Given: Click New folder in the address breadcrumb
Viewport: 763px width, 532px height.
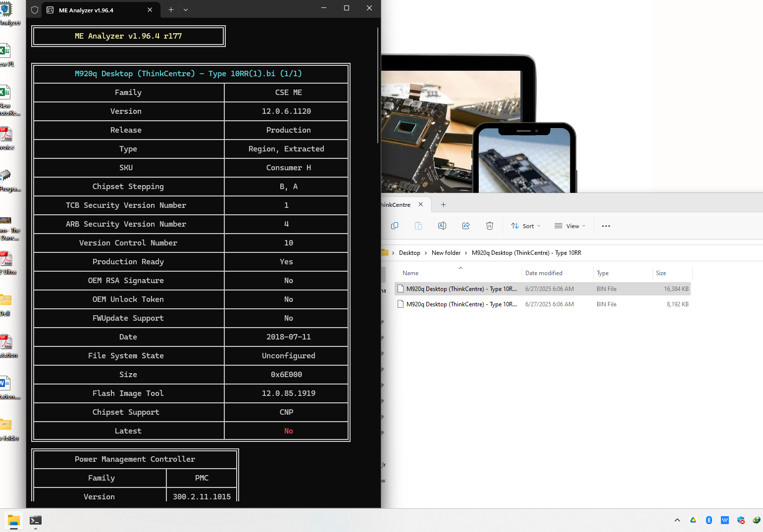Looking at the screenshot, I should point(446,253).
